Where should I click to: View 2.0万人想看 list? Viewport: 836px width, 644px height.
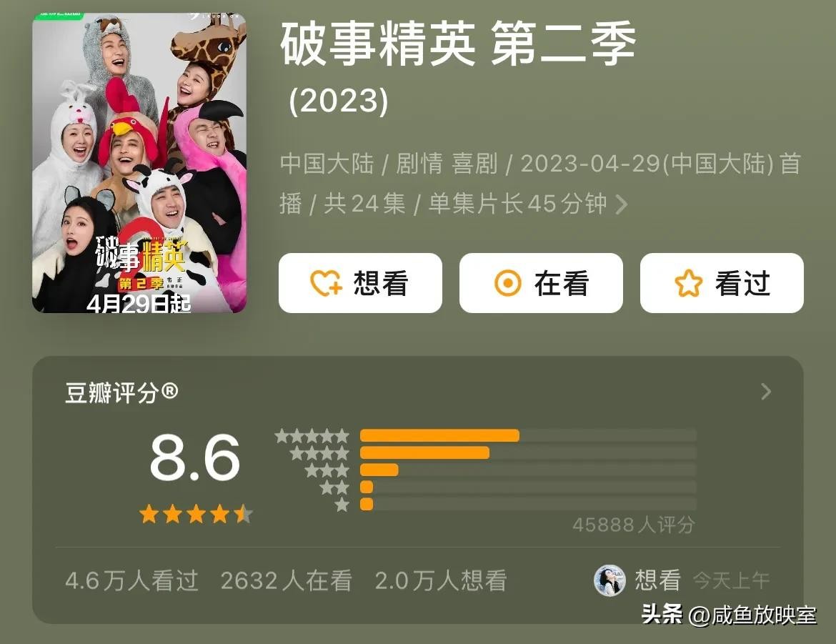441,580
